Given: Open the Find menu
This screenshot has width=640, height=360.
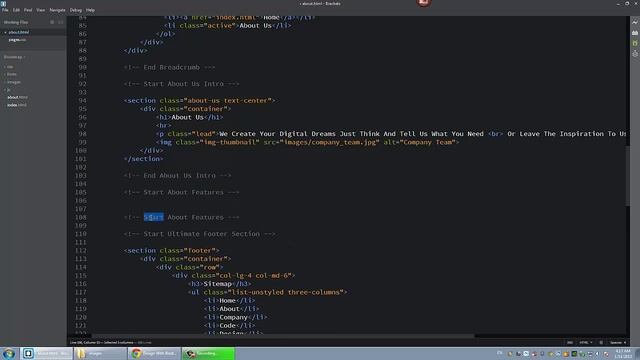Looking at the screenshot, I should [28, 10].
